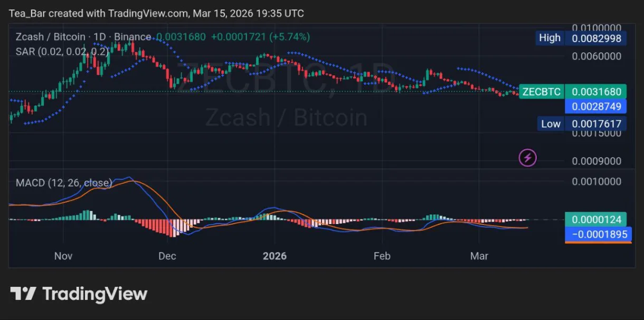Click the High price label tag
The height and width of the screenshot is (320, 644).
549,38
